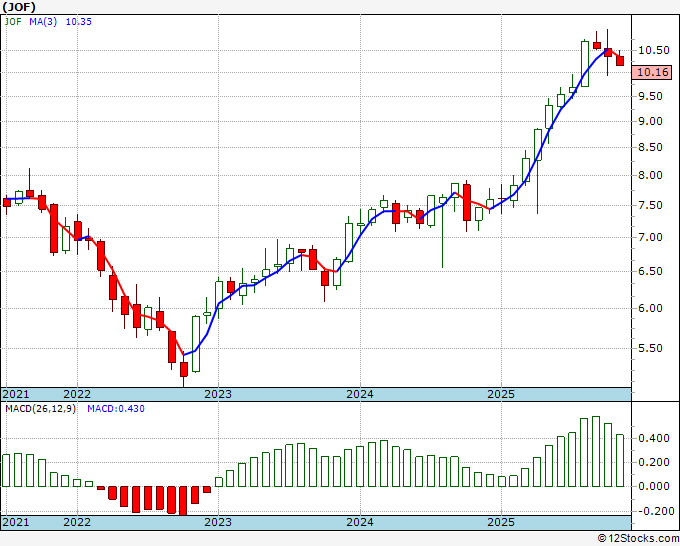The image size is (680, 546).
Task: Open the 12Stocks.com copyright link
Action: click(x=638, y=538)
